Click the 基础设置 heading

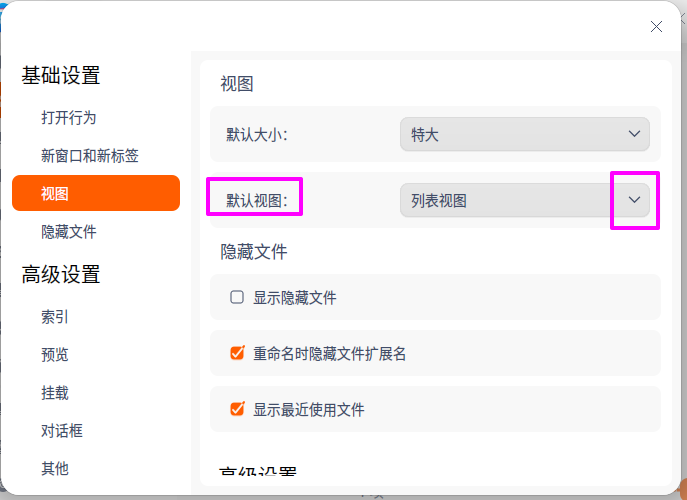click(x=61, y=75)
